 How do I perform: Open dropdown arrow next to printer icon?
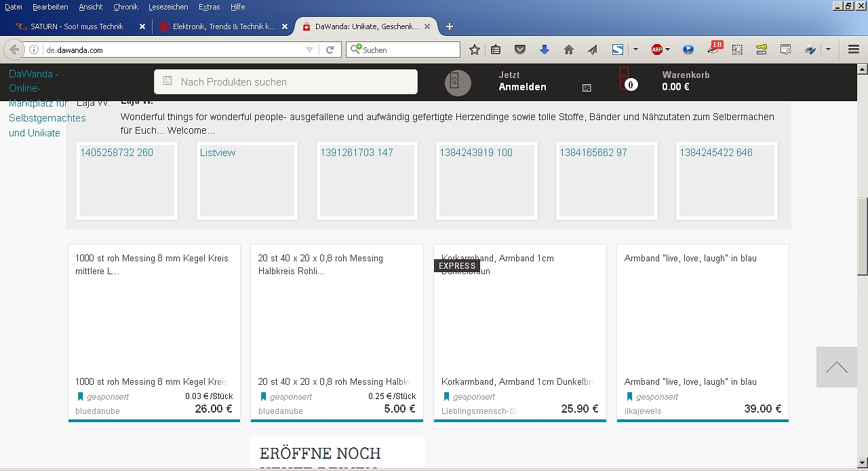tap(828, 50)
